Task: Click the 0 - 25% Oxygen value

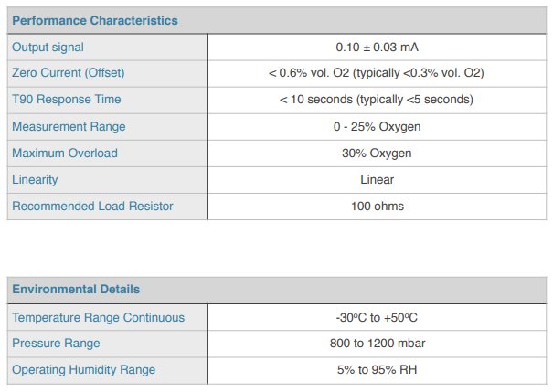Action: pyautogui.click(x=377, y=126)
